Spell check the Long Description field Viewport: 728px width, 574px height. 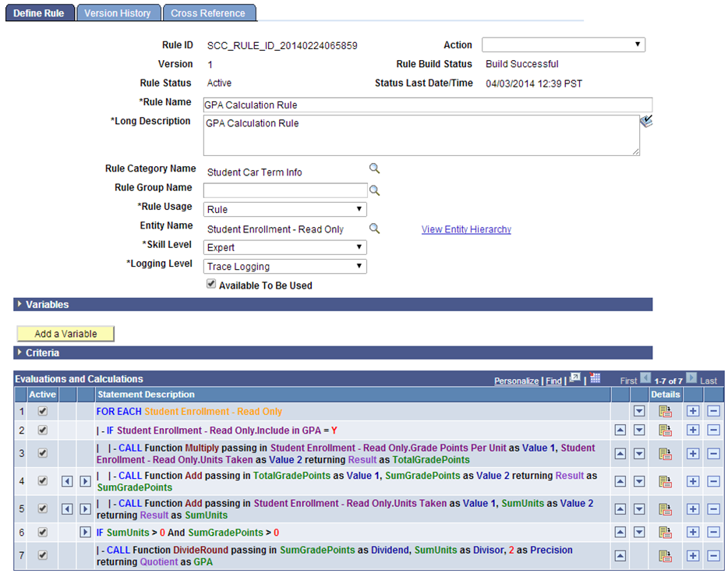647,121
